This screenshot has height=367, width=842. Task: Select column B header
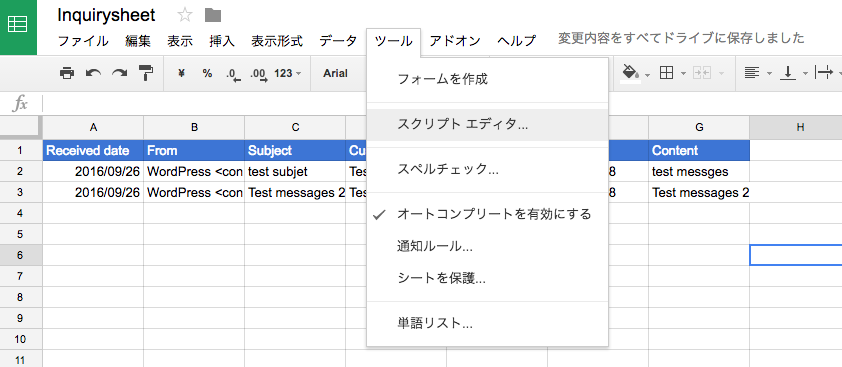pos(194,127)
